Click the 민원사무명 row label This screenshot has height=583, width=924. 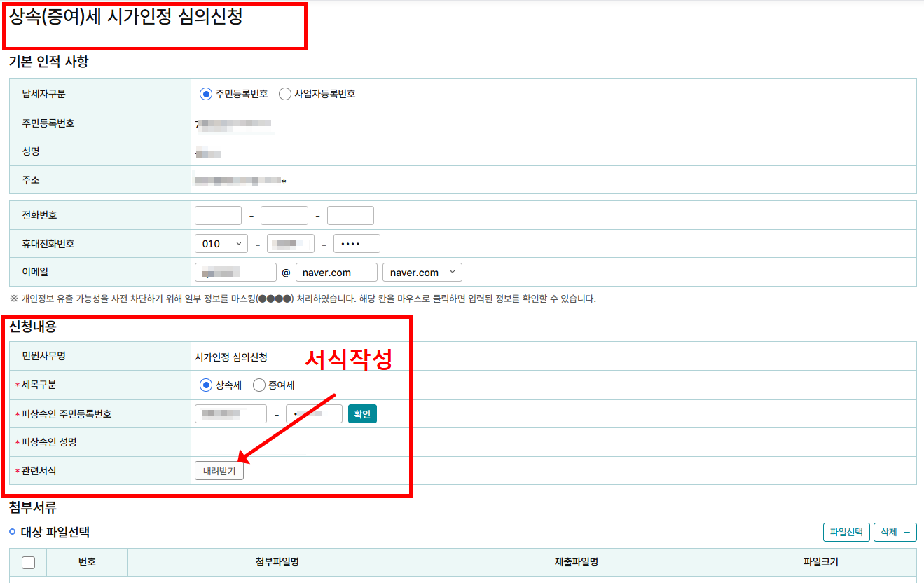[x=43, y=357]
